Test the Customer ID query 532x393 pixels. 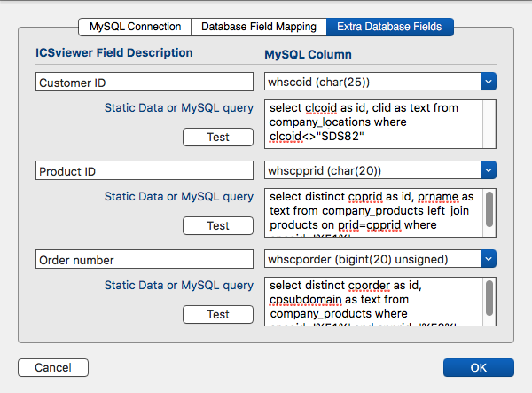[218, 138]
